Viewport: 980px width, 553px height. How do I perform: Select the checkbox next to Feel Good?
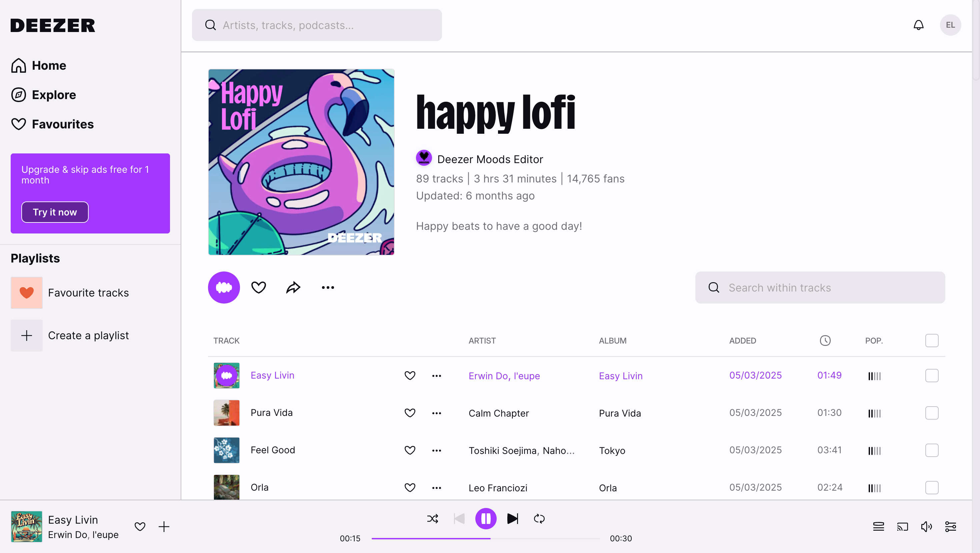[x=932, y=450]
